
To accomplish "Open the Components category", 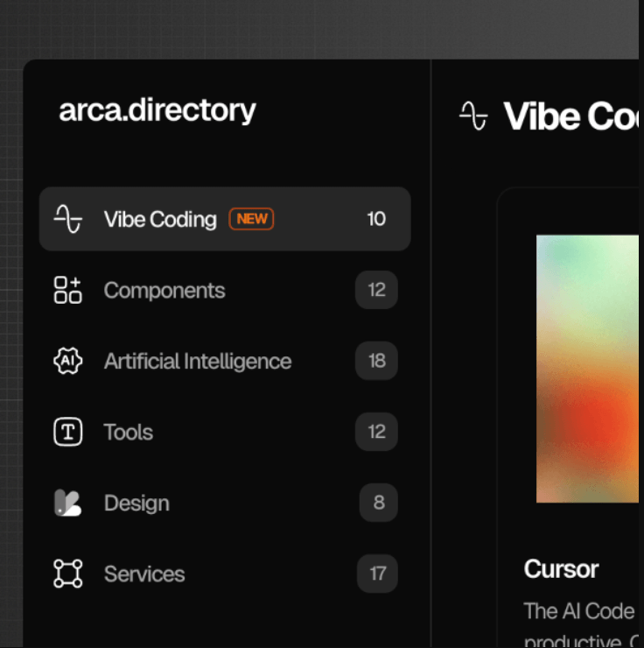I will pyautogui.click(x=164, y=290).
